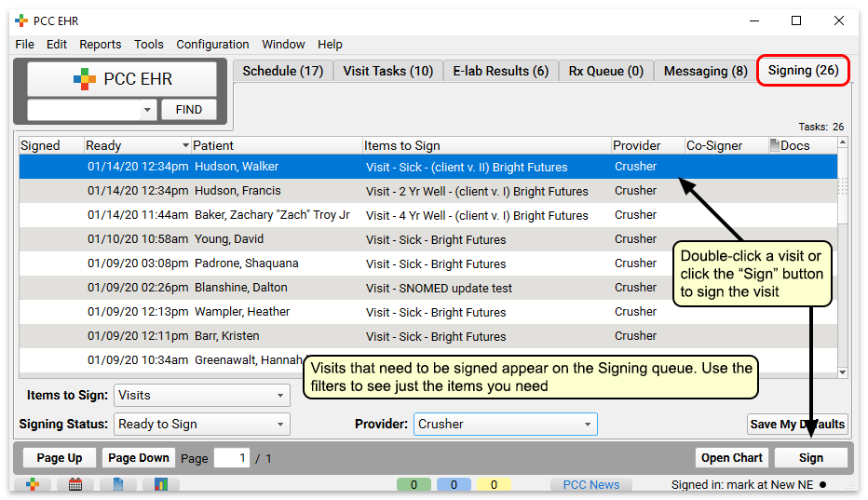868x500 pixels.
Task: Open the calendar icon in status bar
Action: (75, 484)
